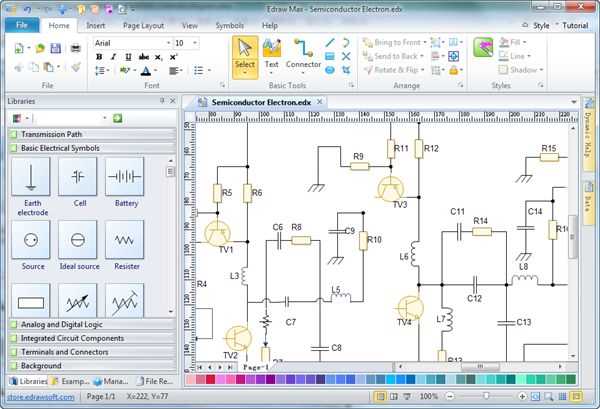Viewport: 600px width, 409px height.
Task: Switch to the Page Layout tab
Action: [x=143, y=26]
